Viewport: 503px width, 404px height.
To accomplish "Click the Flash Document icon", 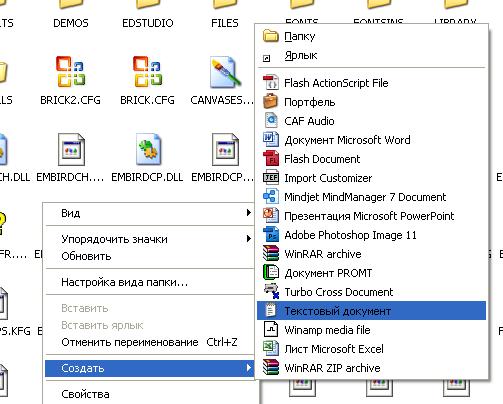I will coord(270,159).
